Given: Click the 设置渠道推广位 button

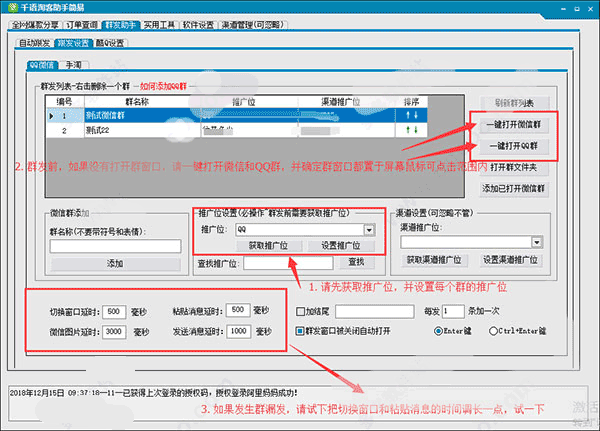Looking at the screenshot, I should point(510,260).
